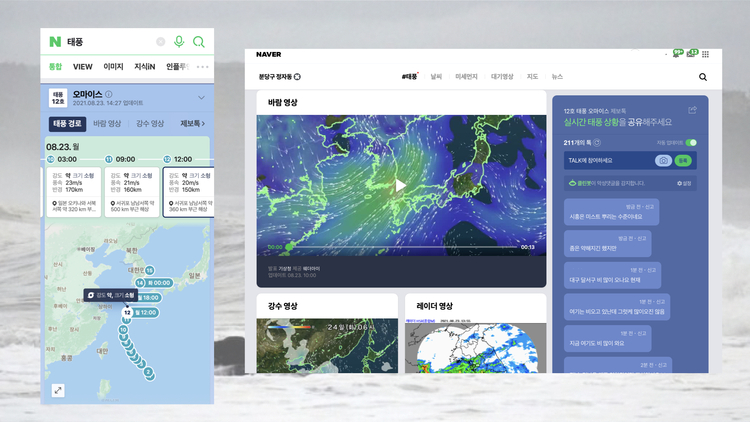Select the 12:00 typhoon forecast card

[187, 177]
